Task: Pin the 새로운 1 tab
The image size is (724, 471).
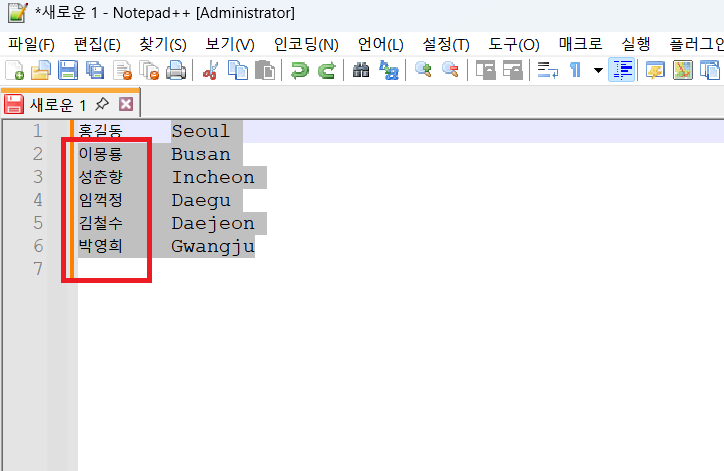Action: tap(102, 104)
